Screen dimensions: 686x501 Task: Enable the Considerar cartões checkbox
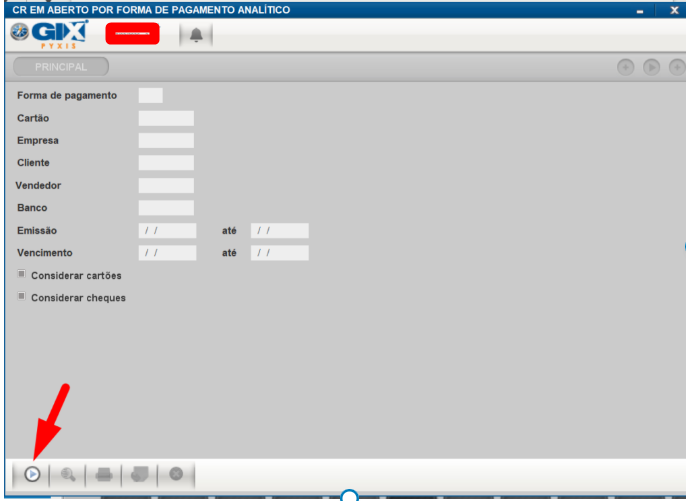pos(21,275)
